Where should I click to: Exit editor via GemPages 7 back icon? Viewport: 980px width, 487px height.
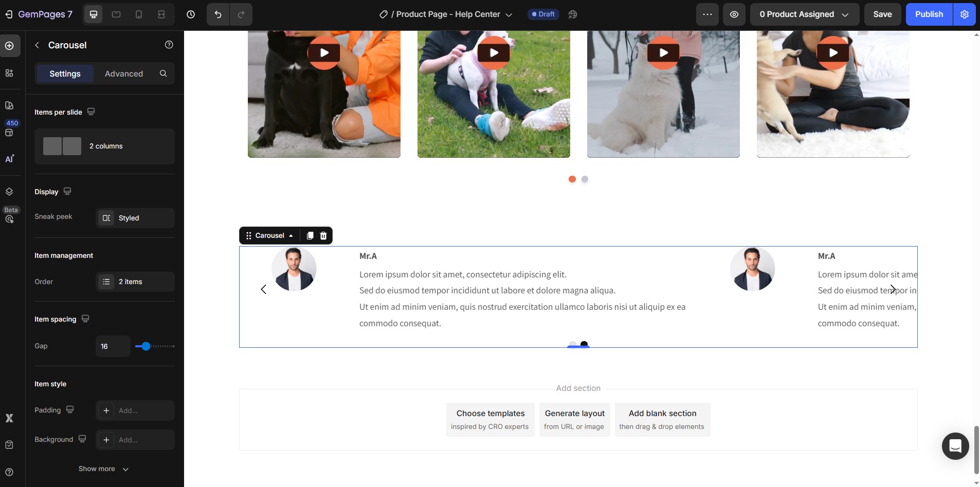[x=9, y=14]
